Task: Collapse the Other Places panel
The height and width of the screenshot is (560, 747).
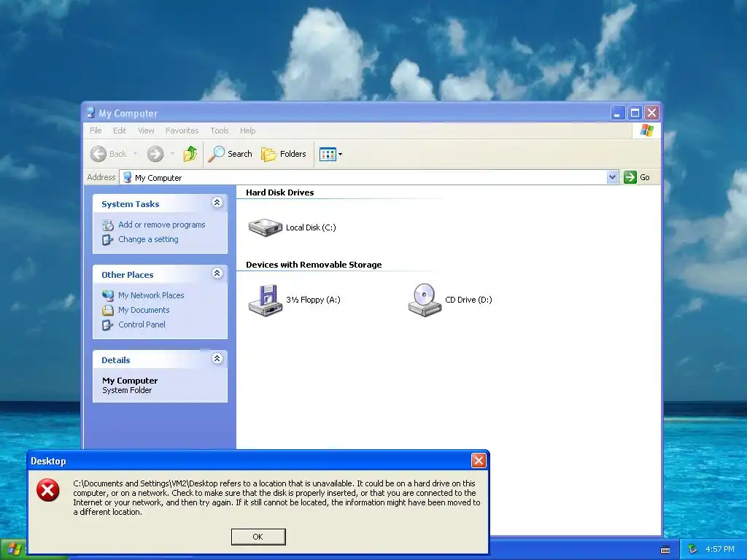Action: point(217,273)
